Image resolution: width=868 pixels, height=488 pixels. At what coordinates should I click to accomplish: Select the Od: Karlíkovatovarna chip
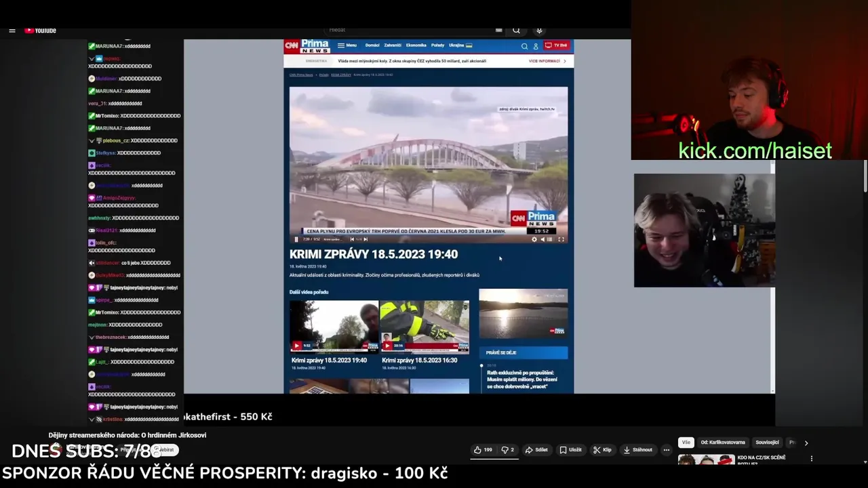pyautogui.click(x=723, y=443)
